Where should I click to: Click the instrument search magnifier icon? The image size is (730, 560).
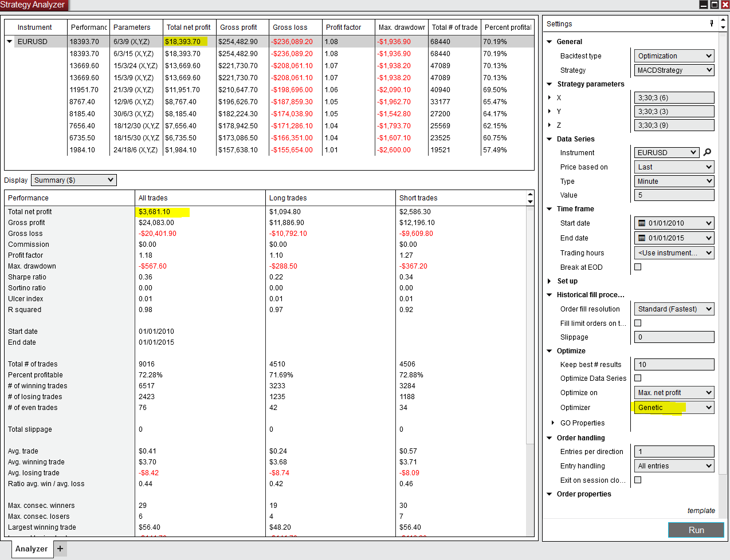(707, 152)
